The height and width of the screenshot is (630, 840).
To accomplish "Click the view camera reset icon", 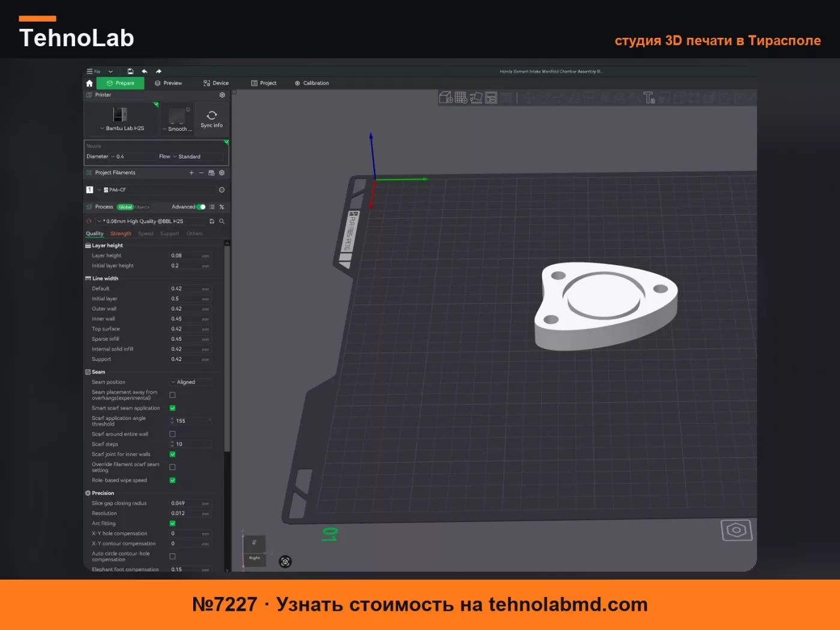I will click(x=286, y=562).
